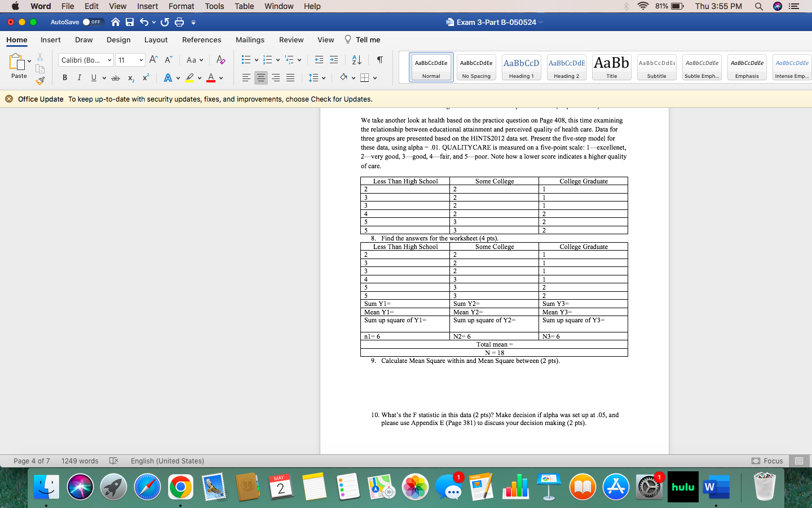
Task: Toggle italic formatting on
Action: click(79, 78)
